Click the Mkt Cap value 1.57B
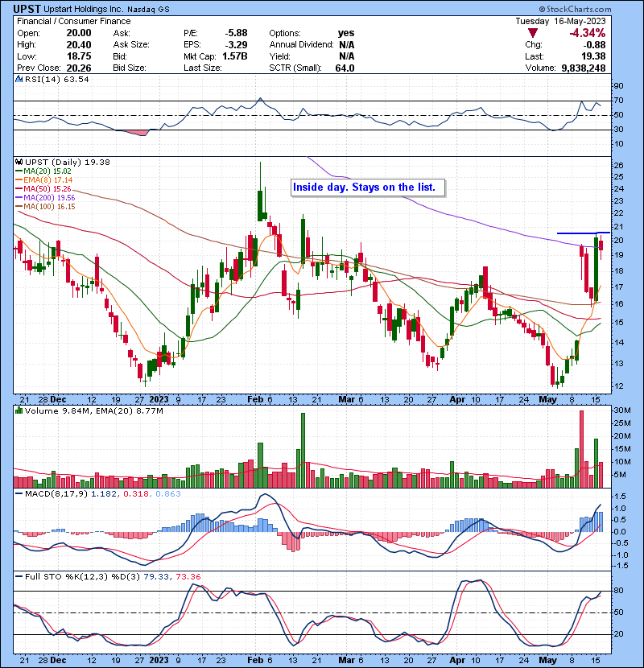The image size is (644, 668). tap(235, 56)
